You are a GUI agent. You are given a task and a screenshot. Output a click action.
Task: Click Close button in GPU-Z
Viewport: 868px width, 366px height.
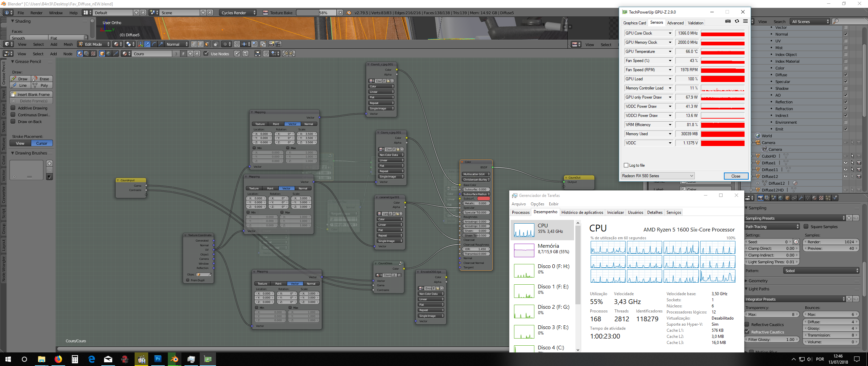(736, 176)
